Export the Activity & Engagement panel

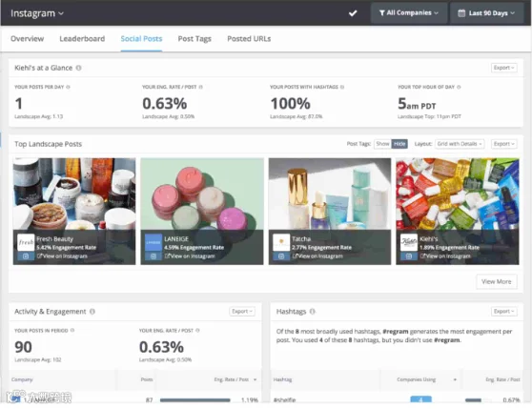(242, 312)
